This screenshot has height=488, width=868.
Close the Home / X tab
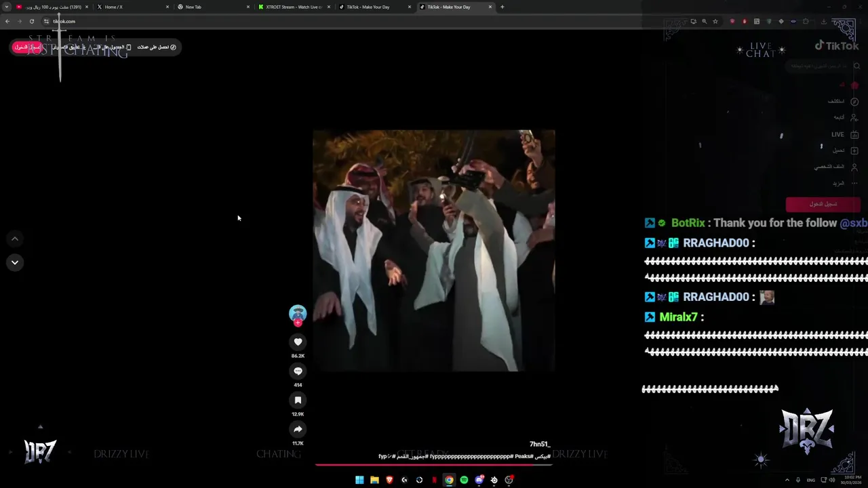[167, 7]
